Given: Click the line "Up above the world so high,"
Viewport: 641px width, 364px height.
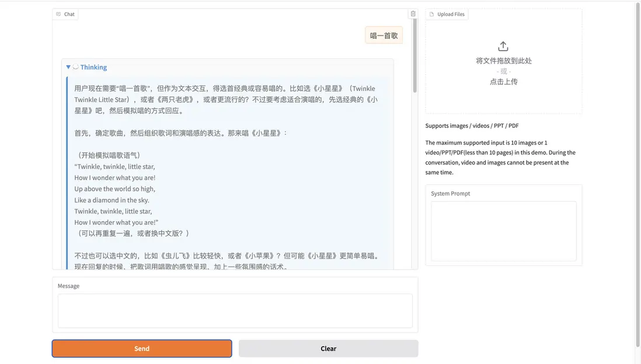Looking at the screenshot, I should click(115, 189).
